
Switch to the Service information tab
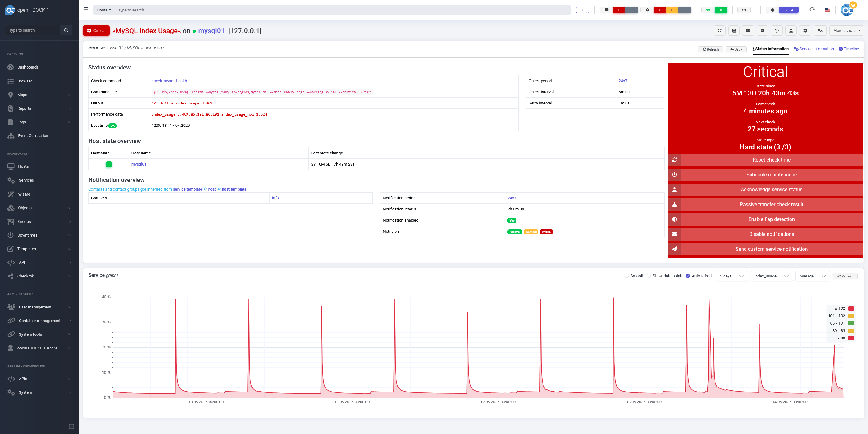tap(813, 49)
